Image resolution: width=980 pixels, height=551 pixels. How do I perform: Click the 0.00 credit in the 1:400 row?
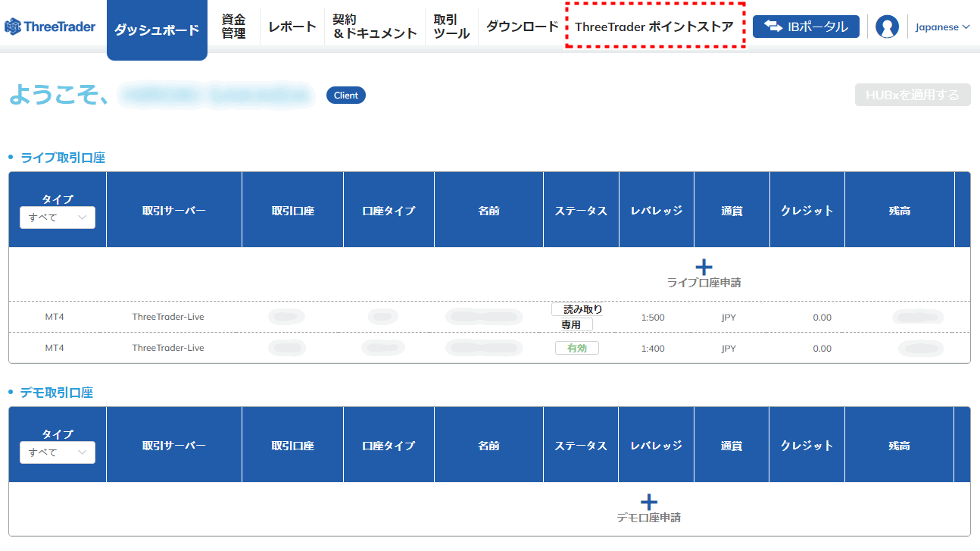point(822,349)
